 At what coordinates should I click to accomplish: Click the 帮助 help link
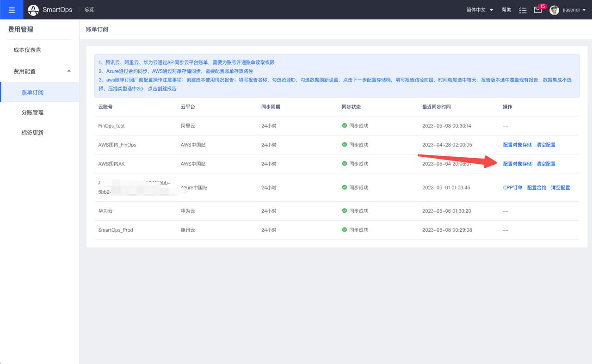pyautogui.click(x=506, y=10)
